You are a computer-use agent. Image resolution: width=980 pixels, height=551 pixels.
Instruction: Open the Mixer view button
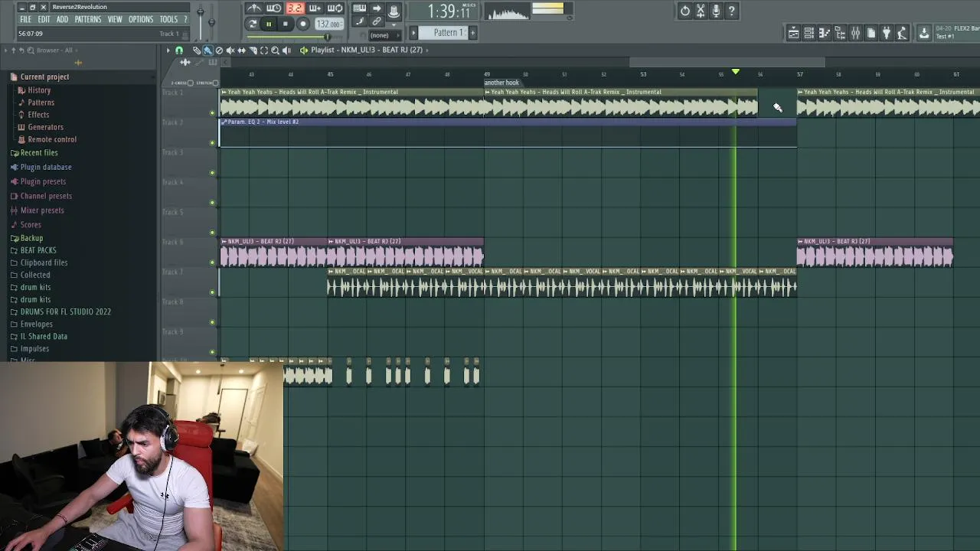tap(855, 33)
